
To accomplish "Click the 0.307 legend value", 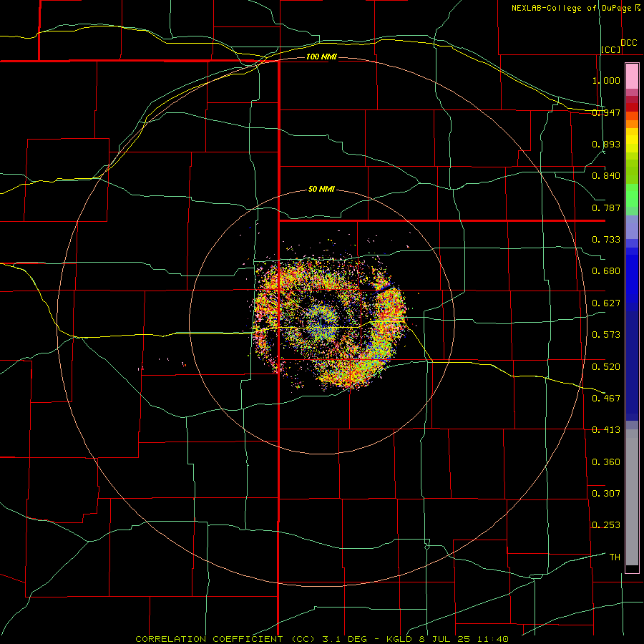I will pos(606,494).
